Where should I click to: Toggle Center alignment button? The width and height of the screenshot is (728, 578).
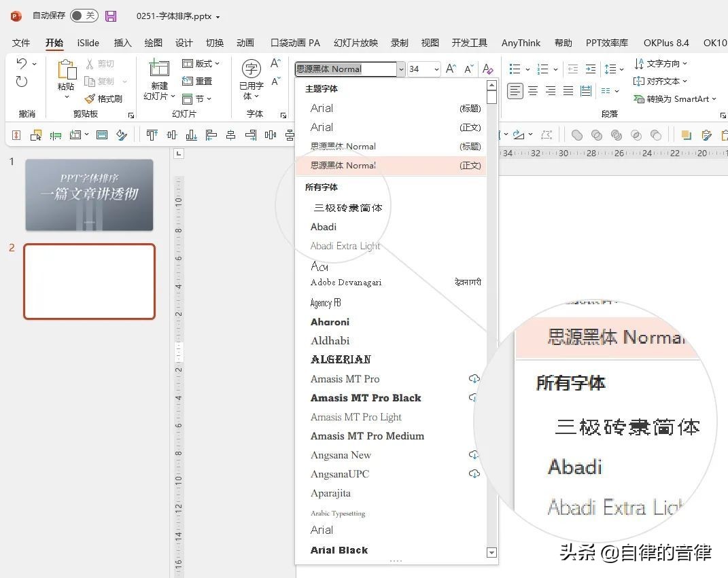(533, 91)
